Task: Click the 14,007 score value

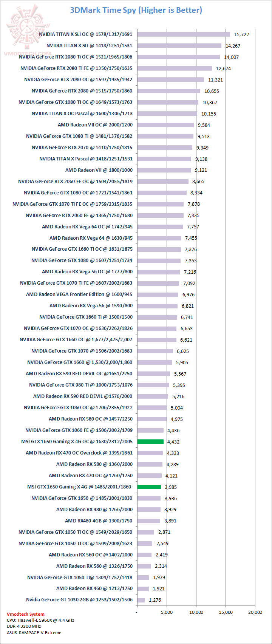Action: (x=232, y=57)
